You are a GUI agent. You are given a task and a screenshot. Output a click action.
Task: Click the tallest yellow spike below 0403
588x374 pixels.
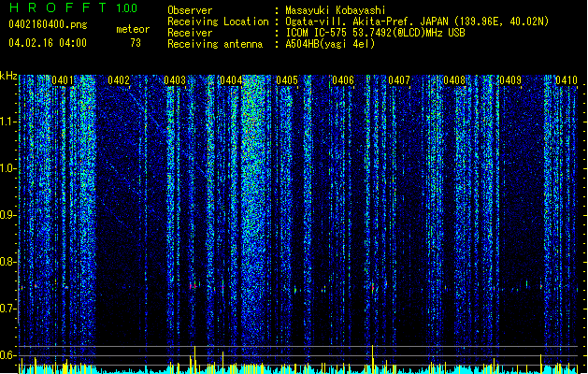[195, 359]
